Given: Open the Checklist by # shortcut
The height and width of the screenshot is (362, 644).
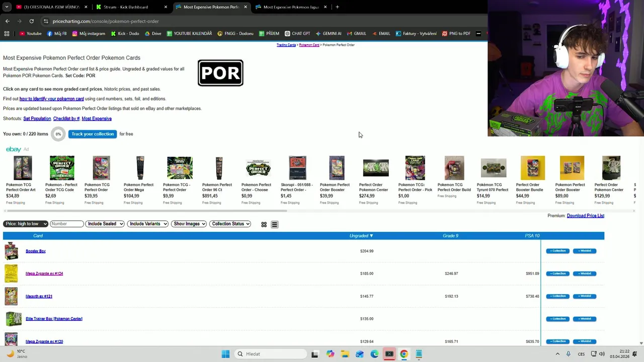Looking at the screenshot, I should click(66, 119).
